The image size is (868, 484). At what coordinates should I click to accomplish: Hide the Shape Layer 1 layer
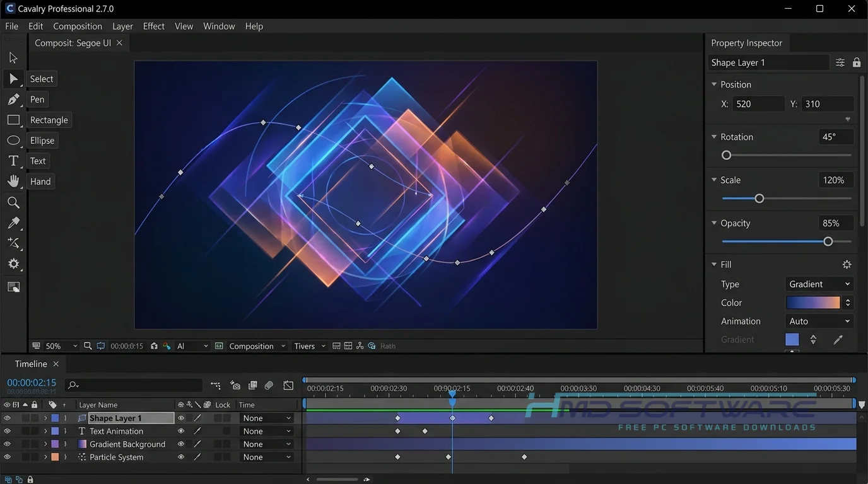click(x=7, y=418)
